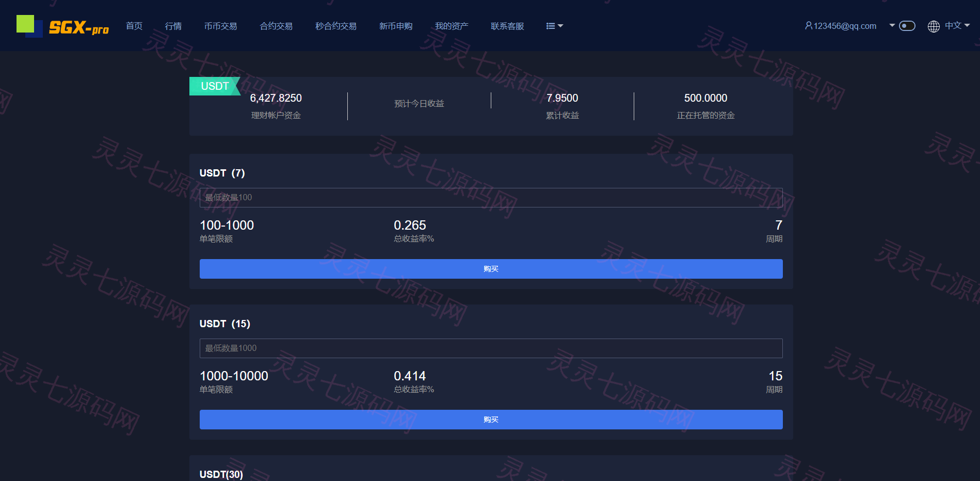The image size is (980, 481).
Task: Click the SGX-pro logo
Action: click(62, 26)
